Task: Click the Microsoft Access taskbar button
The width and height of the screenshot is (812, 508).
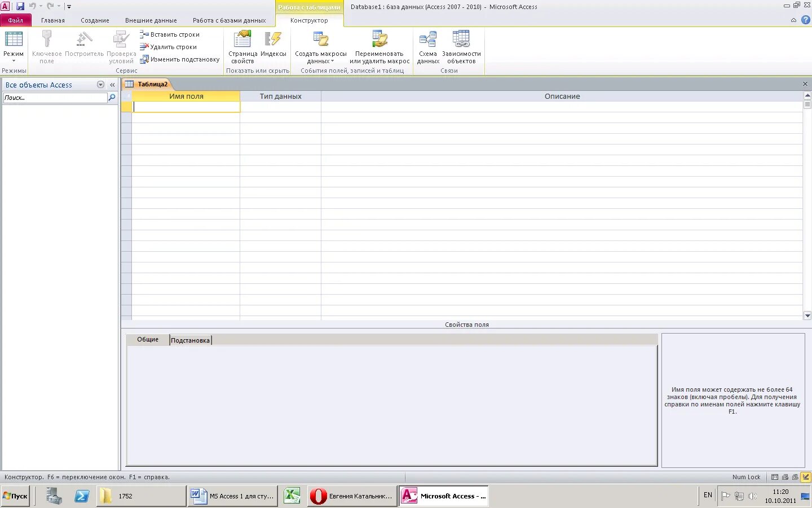Action: [444, 496]
